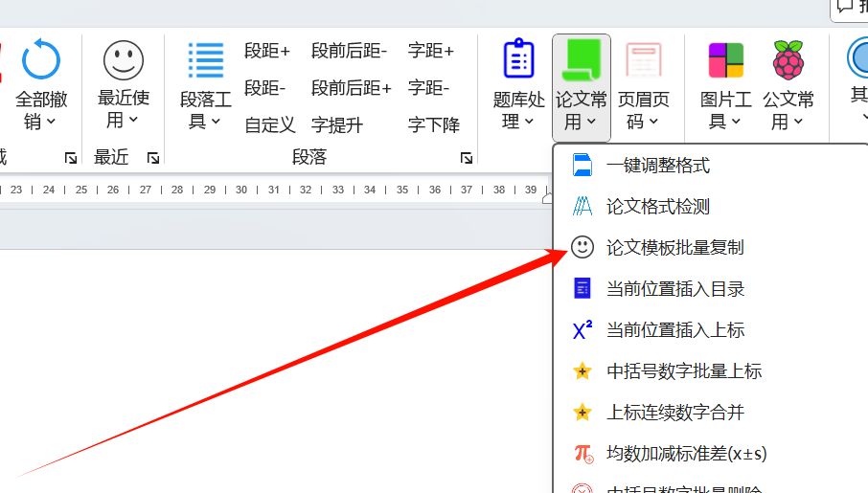Click the 字距- button
868x493 pixels.
point(429,88)
